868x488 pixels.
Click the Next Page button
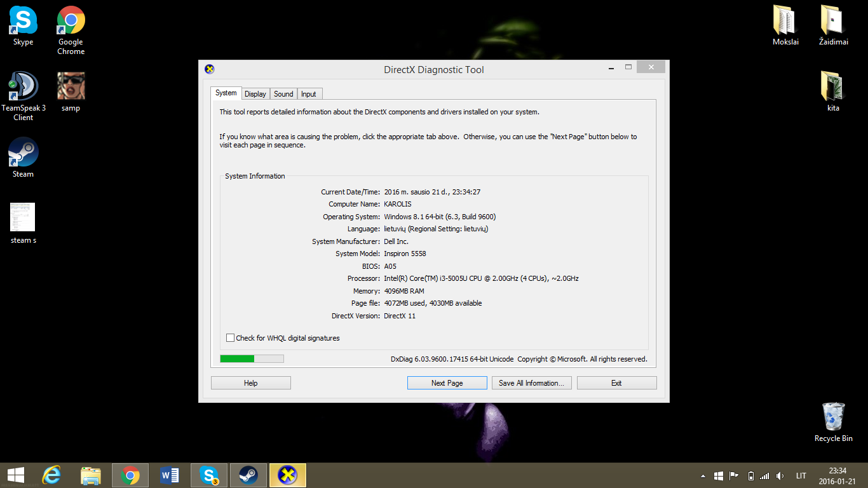[447, 383]
